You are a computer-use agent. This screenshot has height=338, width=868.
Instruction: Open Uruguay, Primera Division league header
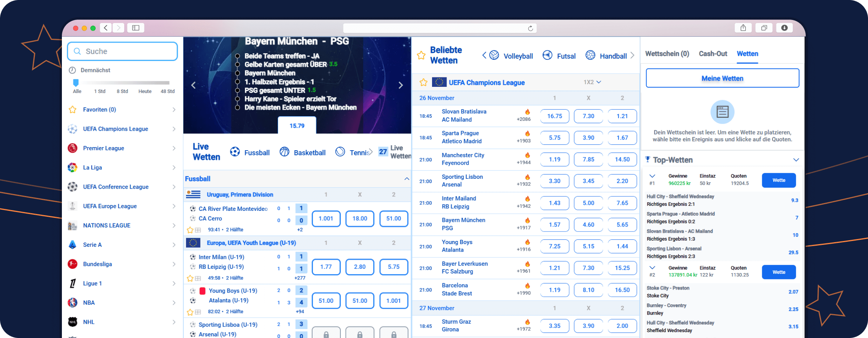[240, 194]
